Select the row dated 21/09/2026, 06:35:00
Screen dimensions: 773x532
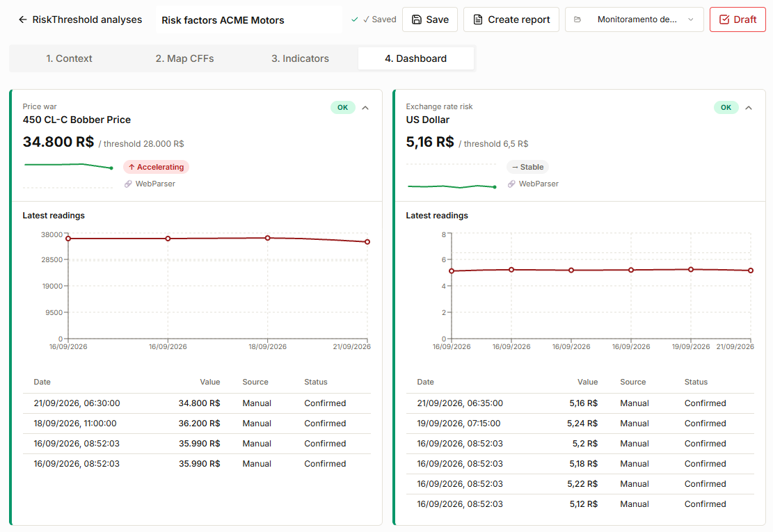click(x=580, y=403)
